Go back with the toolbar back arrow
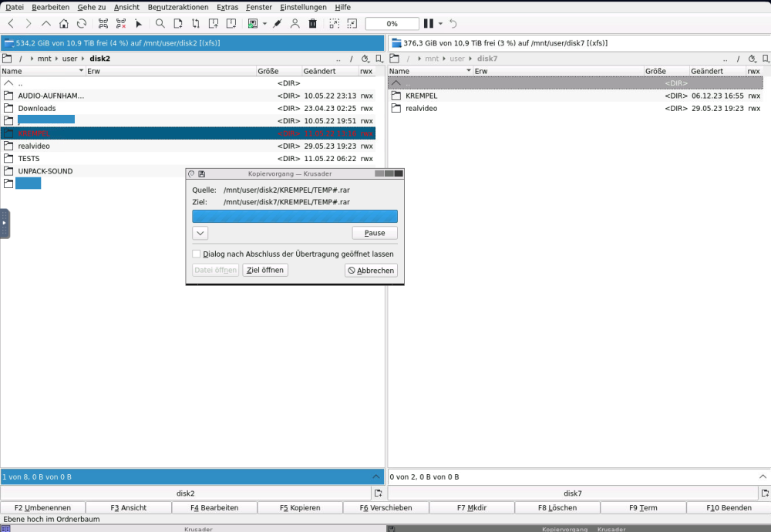The height and width of the screenshot is (532, 771). click(11, 24)
